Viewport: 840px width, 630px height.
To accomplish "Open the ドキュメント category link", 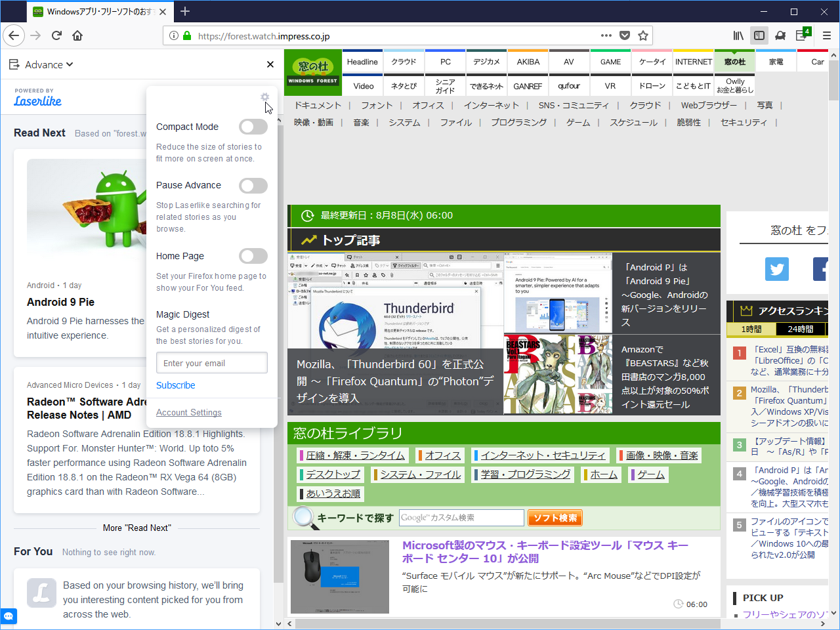I will [318, 105].
